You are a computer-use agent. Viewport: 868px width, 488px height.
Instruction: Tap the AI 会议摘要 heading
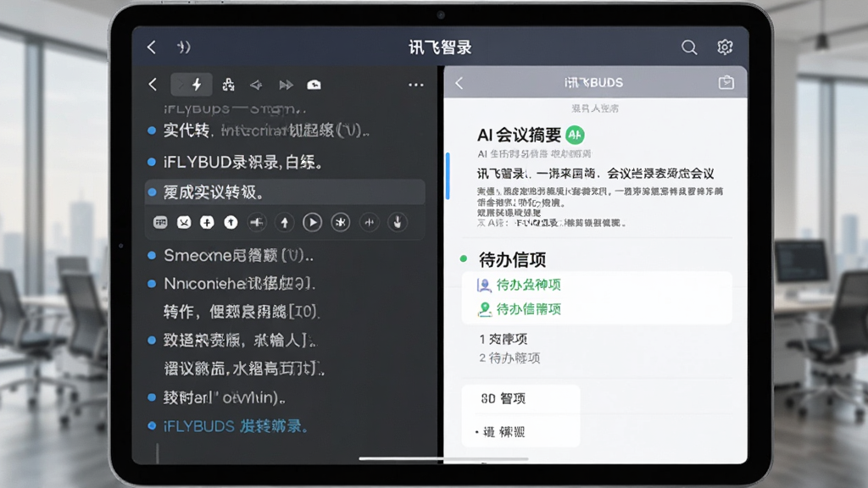520,135
